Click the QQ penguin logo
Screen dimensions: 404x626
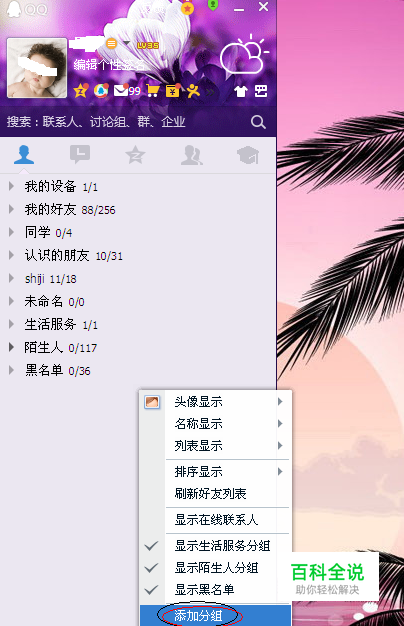click(x=14, y=9)
